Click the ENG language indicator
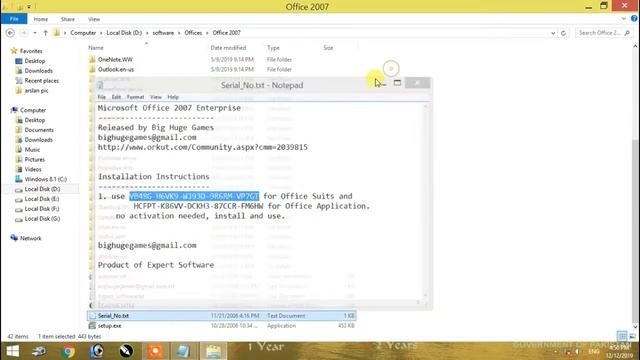This screenshot has width=640, height=360. pos(594,351)
